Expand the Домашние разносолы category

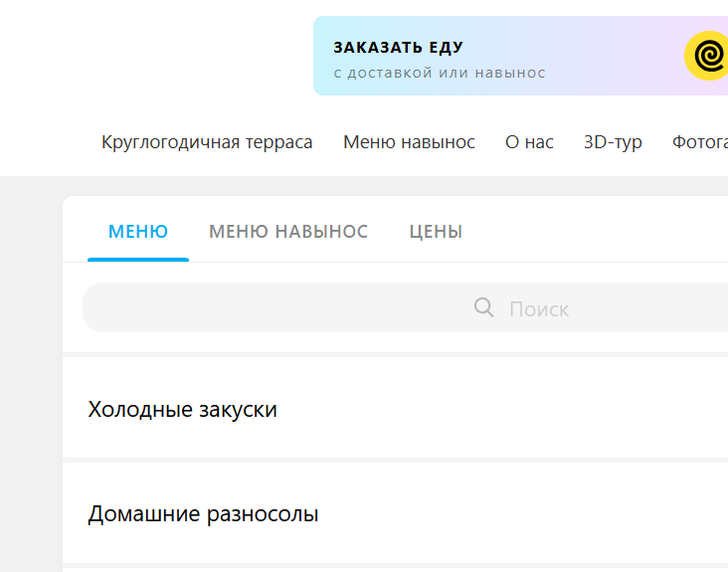click(204, 514)
